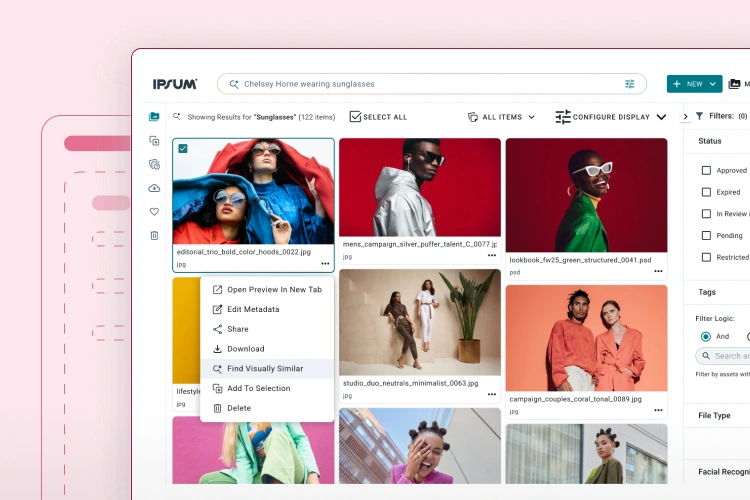Click the cloud upload icon in left sidebar

pos(154,188)
